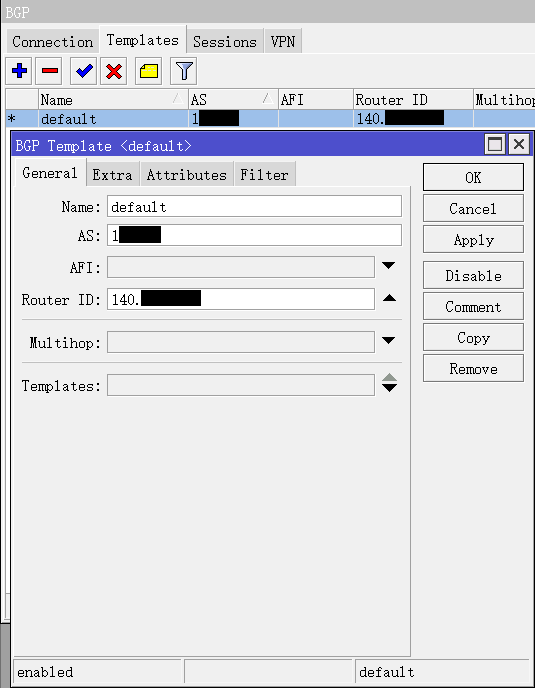Click the Copy button

pos(473,337)
